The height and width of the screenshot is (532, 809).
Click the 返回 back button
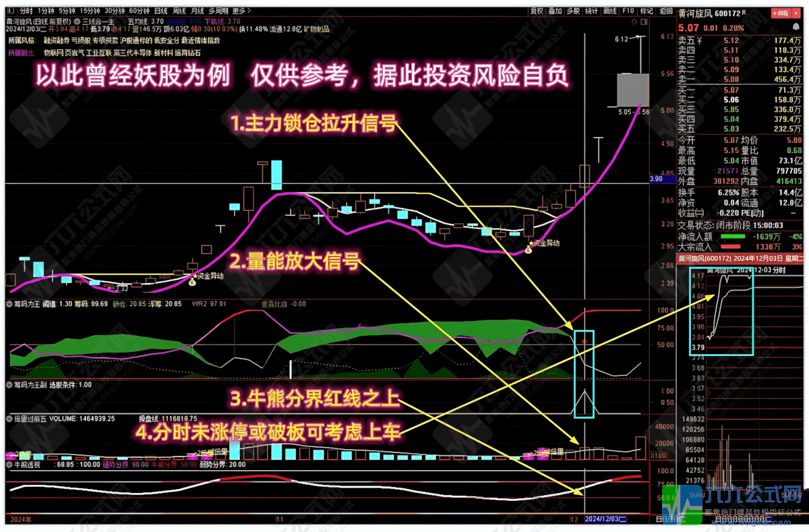665,10
